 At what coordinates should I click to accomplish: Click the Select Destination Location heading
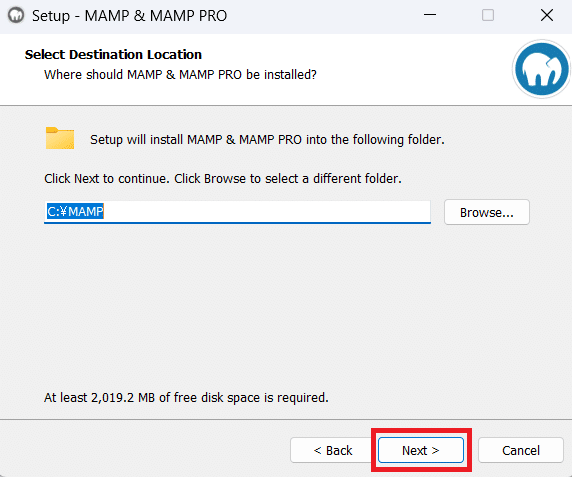coord(113,54)
